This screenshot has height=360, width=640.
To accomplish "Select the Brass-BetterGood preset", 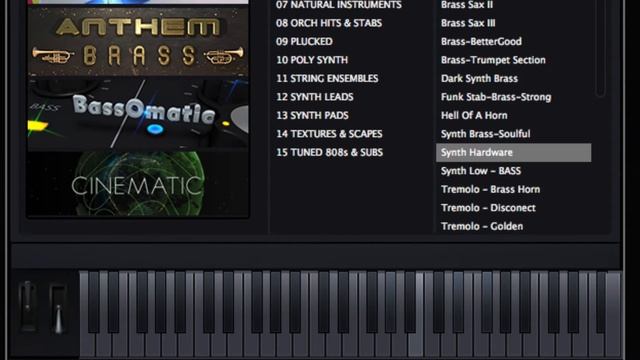I will pyautogui.click(x=481, y=42).
